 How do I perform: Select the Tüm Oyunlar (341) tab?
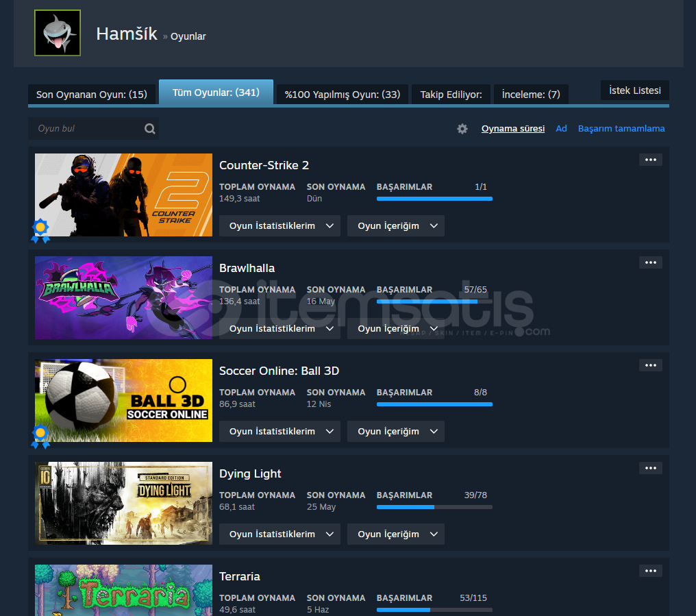point(216,93)
